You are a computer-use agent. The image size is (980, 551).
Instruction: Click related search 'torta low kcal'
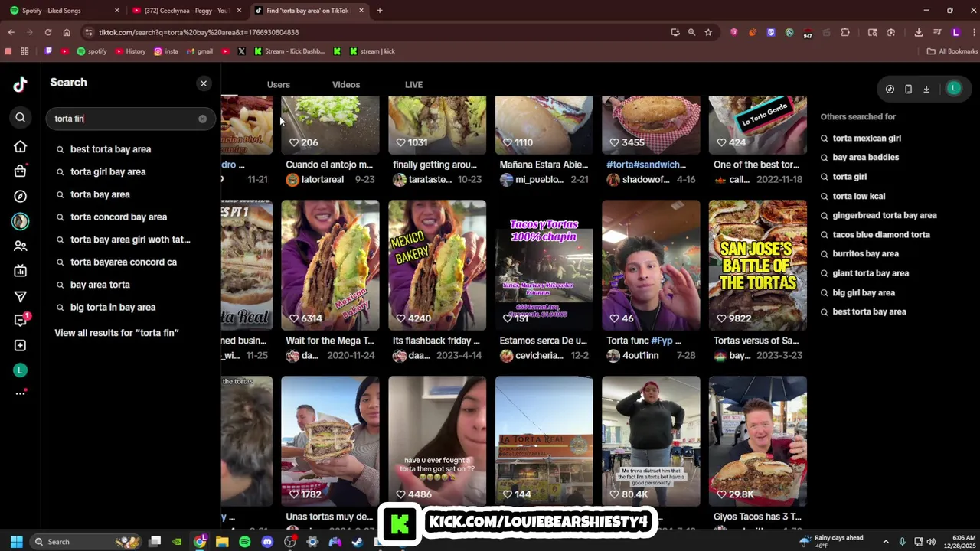click(858, 197)
